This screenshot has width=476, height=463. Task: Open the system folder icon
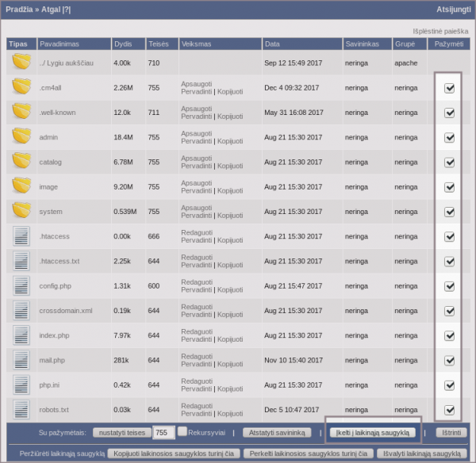21,210
